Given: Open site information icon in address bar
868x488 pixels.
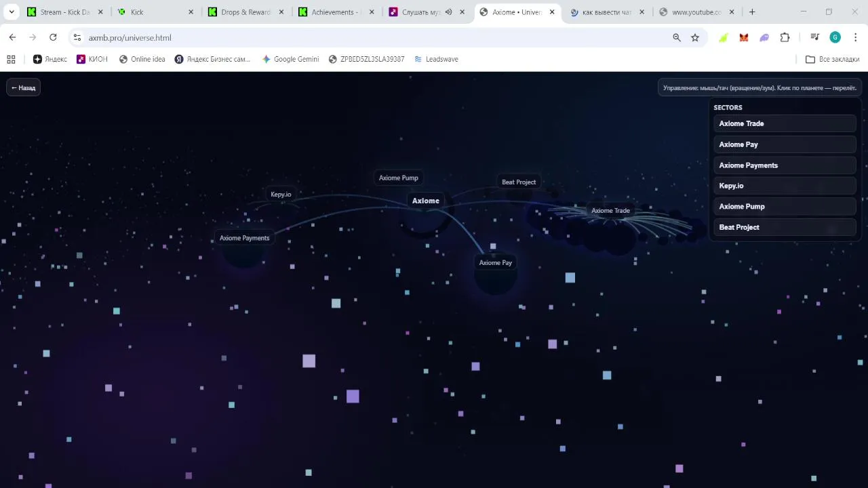Looking at the screenshot, I should [x=77, y=37].
